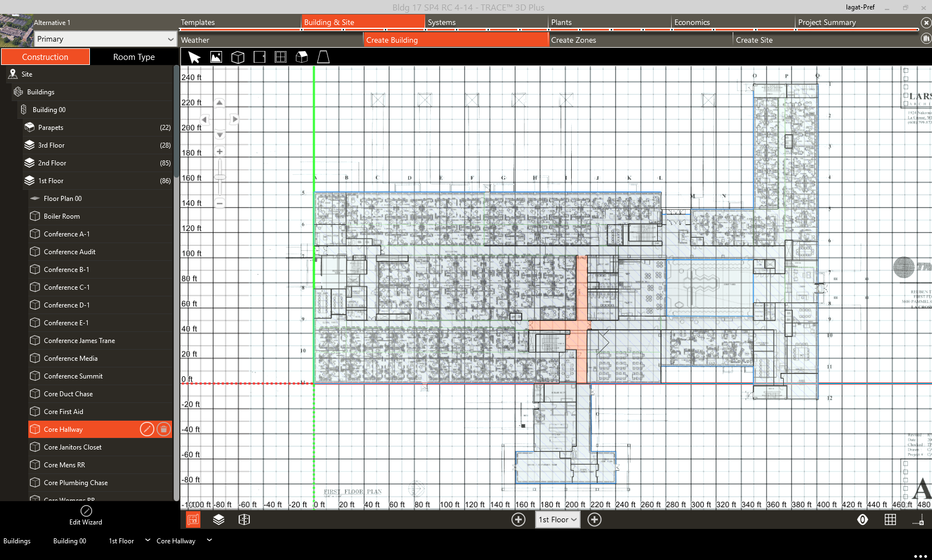Viewport: 932px width, 560px height.
Task: Click the zoom-in plus on the slider control
Action: [x=219, y=151]
